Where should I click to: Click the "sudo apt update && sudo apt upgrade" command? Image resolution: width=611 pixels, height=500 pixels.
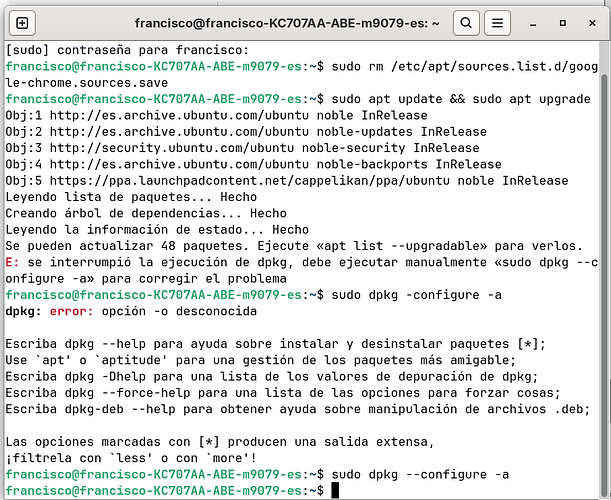(x=461, y=99)
